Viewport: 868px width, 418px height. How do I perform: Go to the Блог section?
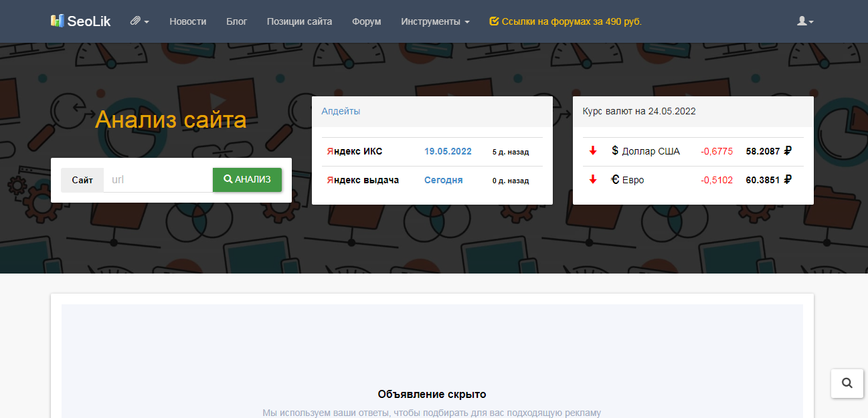pyautogui.click(x=237, y=21)
